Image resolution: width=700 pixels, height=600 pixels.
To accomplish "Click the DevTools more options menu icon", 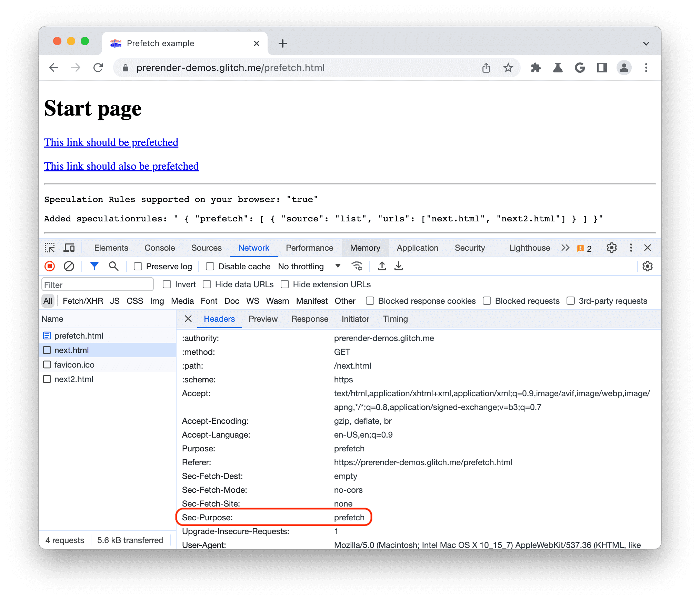I will click(x=630, y=249).
